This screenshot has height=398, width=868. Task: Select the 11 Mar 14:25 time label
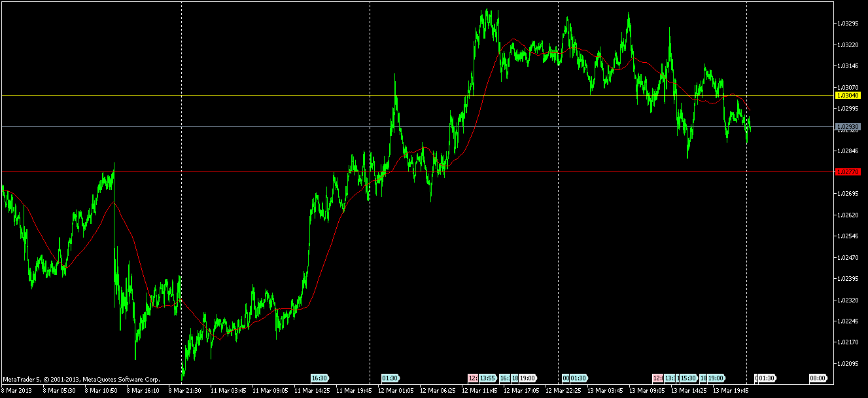(x=312, y=391)
